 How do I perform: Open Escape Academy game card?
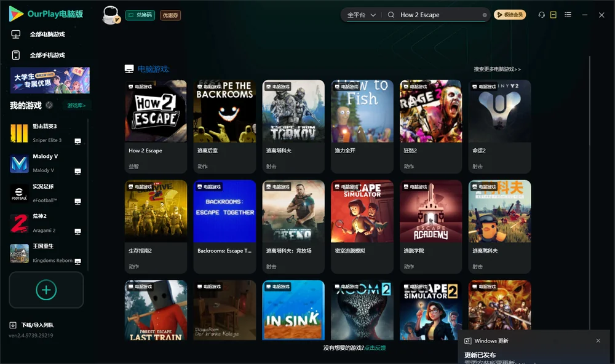coord(430,227)
